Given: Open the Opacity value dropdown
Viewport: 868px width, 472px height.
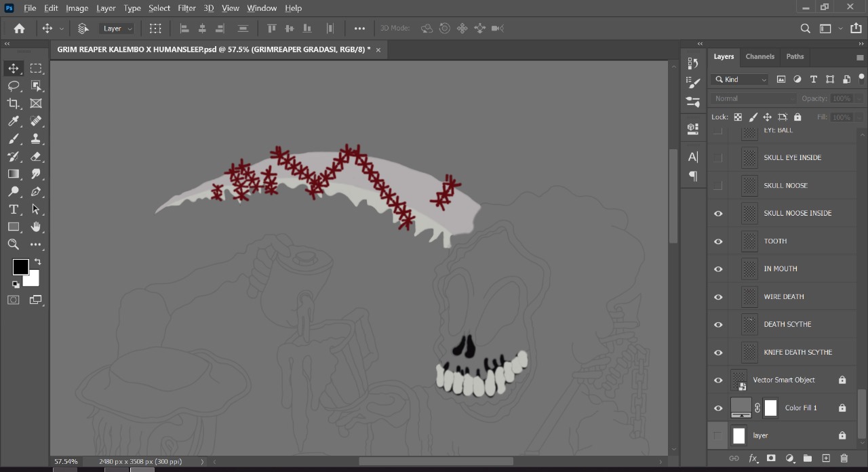Looking at the screenshot, I should (859, 98).
